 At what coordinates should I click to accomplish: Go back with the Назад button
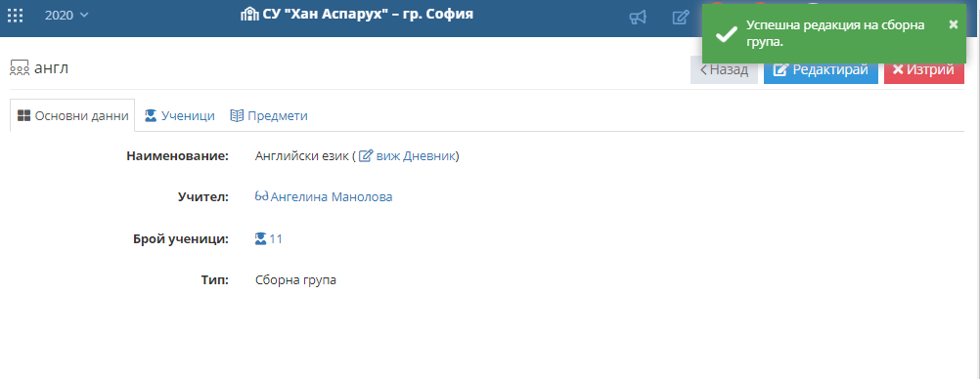tap(724, 70)
